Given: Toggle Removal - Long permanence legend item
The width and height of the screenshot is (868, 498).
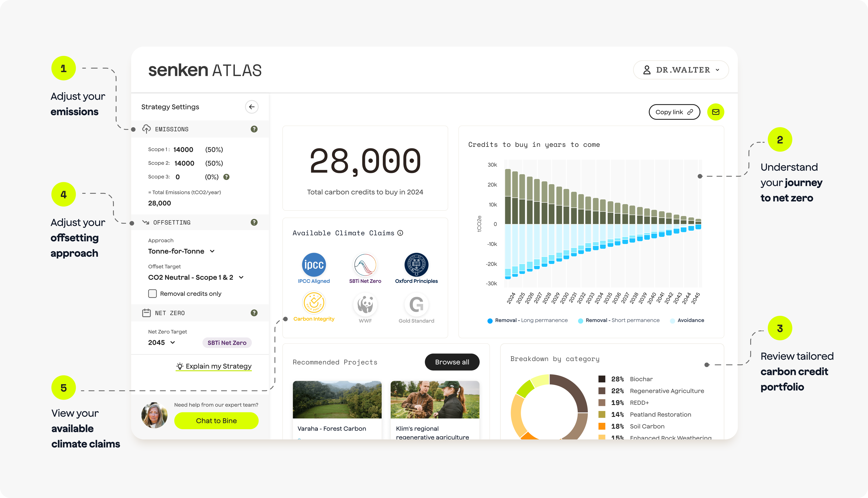Looking at the screenshot, I should [x=527, y=320].
